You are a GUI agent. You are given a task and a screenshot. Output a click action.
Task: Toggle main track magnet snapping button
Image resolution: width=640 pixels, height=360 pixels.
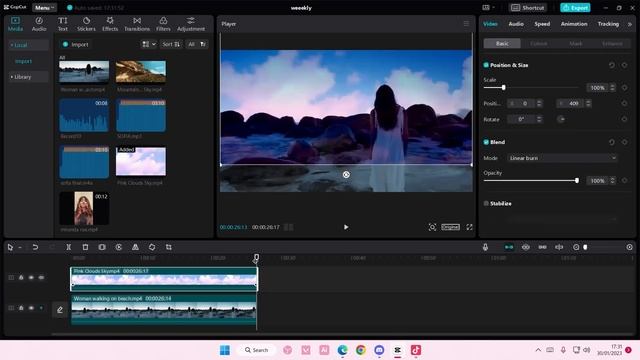point(509,247)
